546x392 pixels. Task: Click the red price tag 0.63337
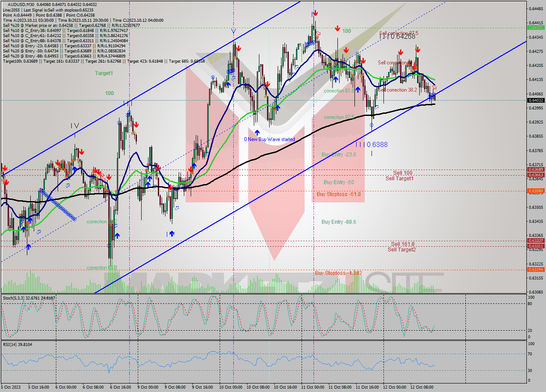(536, 241)
